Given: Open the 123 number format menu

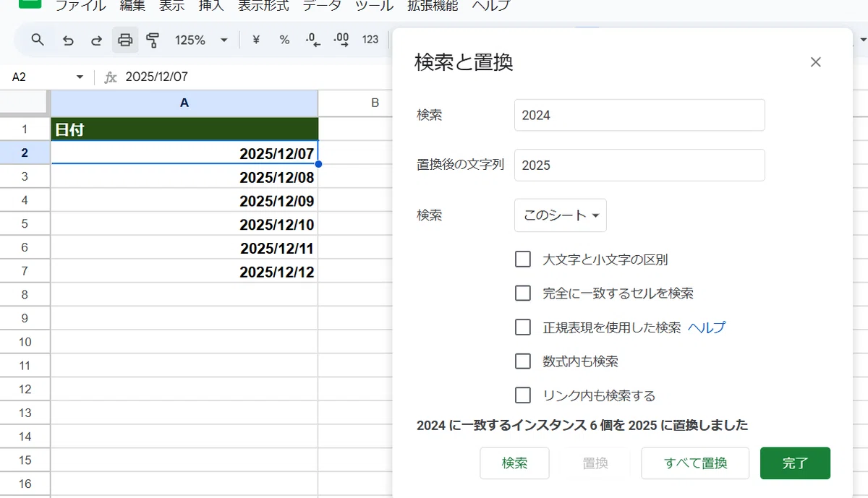Looking at the screenshot, I should point(370,40).
